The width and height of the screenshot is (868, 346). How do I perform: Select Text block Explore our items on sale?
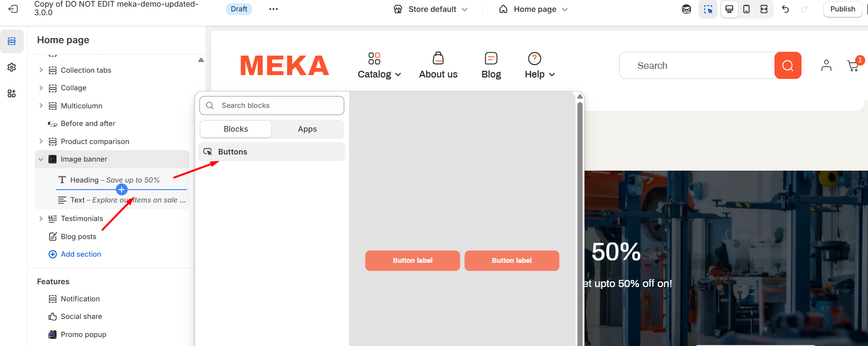pos(122,200)
